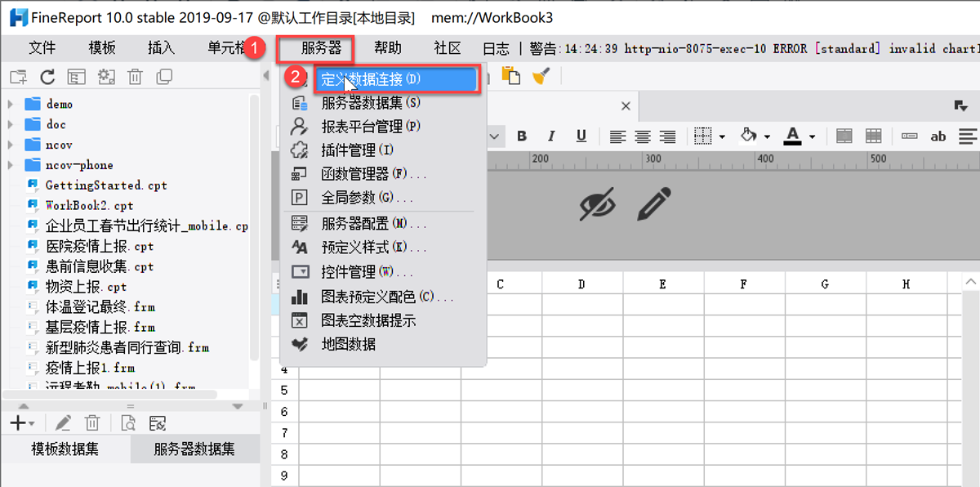Image resolution: width=980 pixels, height=487 pixels.
Task: Click the cell border icon
Action: (702, 136)
